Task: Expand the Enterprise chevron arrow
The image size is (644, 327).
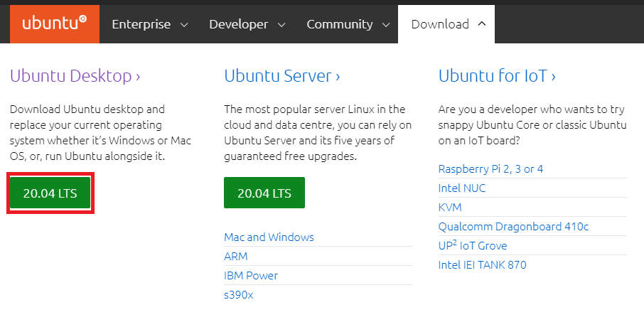Action: [184, 25]
